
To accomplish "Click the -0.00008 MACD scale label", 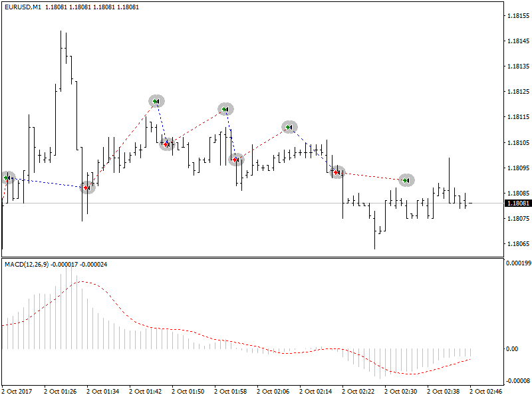I will click(517, 381).
